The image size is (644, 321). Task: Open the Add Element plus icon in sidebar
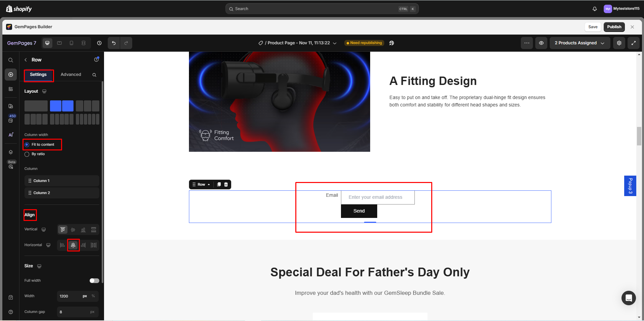[x=11, y=75]
